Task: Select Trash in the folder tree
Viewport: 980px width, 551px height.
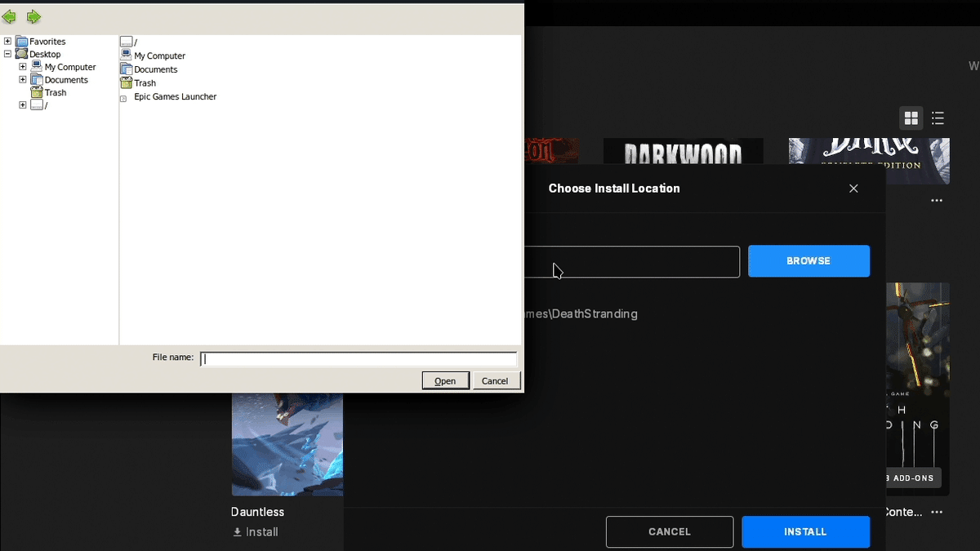Action: 56,93
